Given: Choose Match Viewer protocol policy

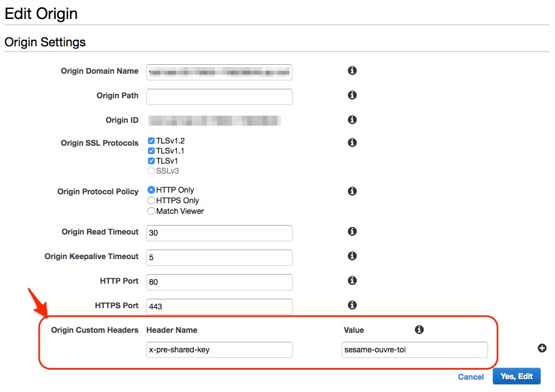Looking at the screenshot, I should tap(151, 211).
